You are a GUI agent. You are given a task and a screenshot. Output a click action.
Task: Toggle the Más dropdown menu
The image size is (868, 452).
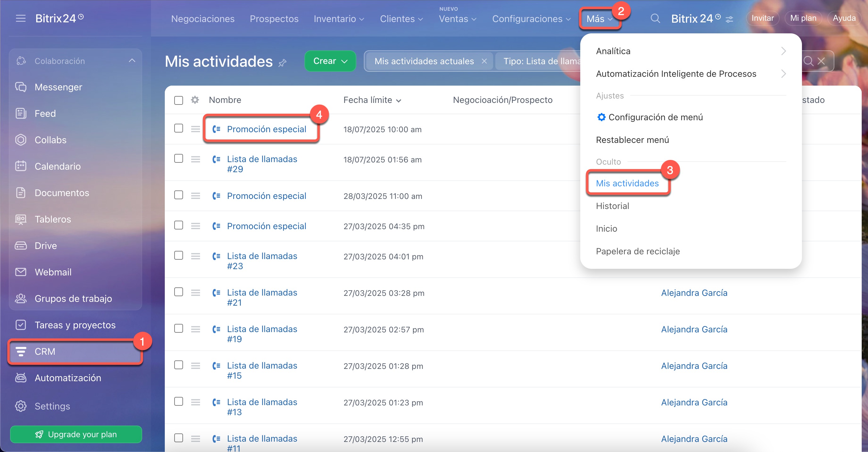[599, 19]
